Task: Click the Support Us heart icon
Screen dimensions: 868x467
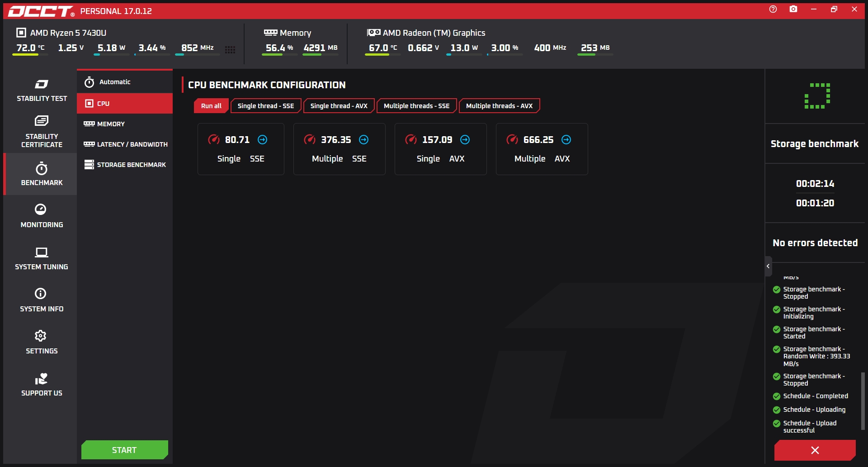Action: pyautogui.click(x=41, y=378)
